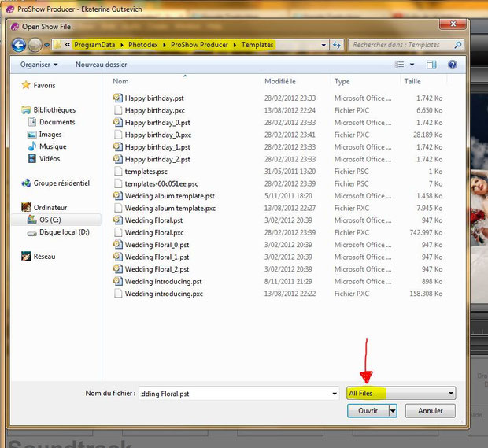Click the 31/05/2011 13:20 date cell
Image resolution: width=488 pixels, height=448 pixels.
point(290,172)
